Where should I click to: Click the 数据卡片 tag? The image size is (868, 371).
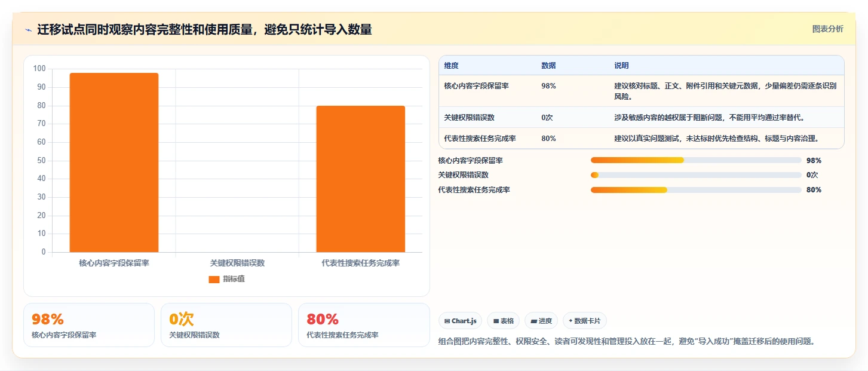click(585, 321)
